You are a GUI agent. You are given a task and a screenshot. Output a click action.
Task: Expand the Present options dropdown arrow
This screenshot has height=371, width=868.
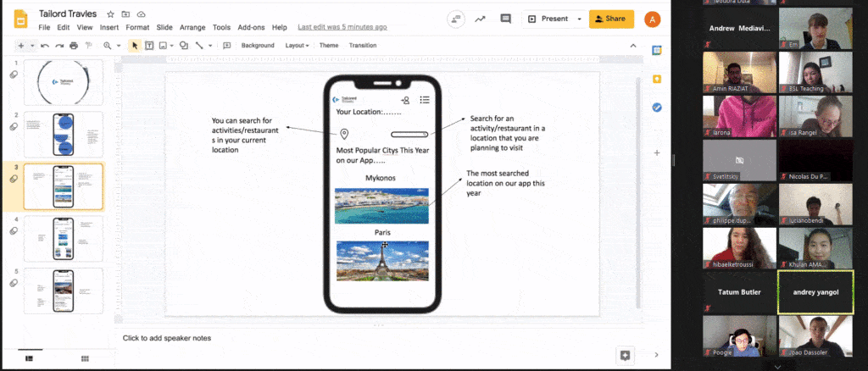pos(580,19)
